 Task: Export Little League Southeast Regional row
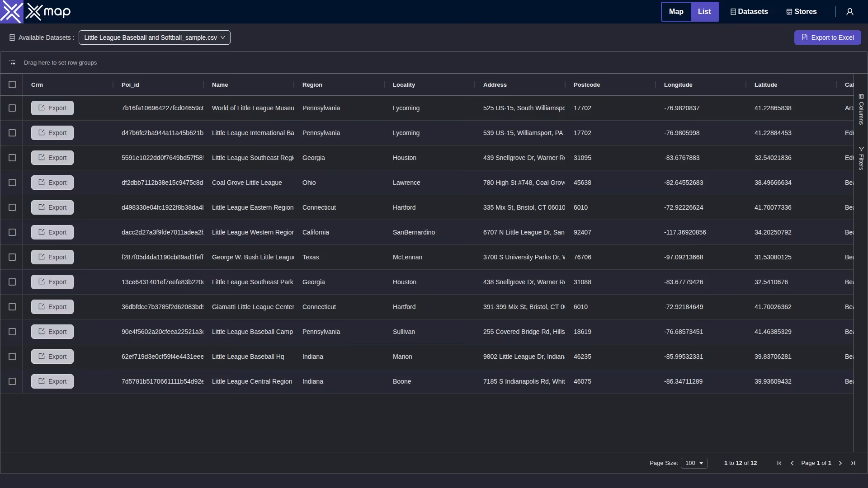pos(52,158)
